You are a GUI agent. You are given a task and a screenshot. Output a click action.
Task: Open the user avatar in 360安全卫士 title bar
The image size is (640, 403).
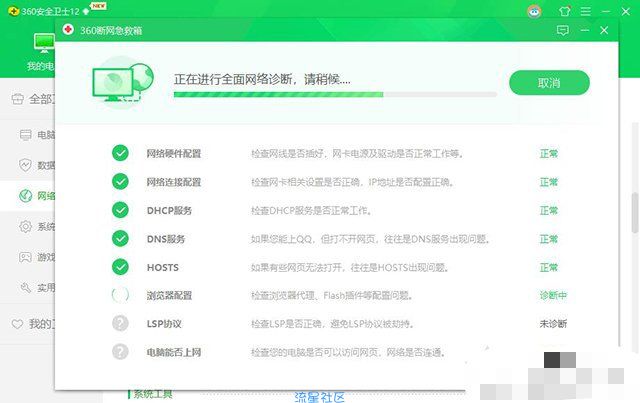click(x=534, y=11)
